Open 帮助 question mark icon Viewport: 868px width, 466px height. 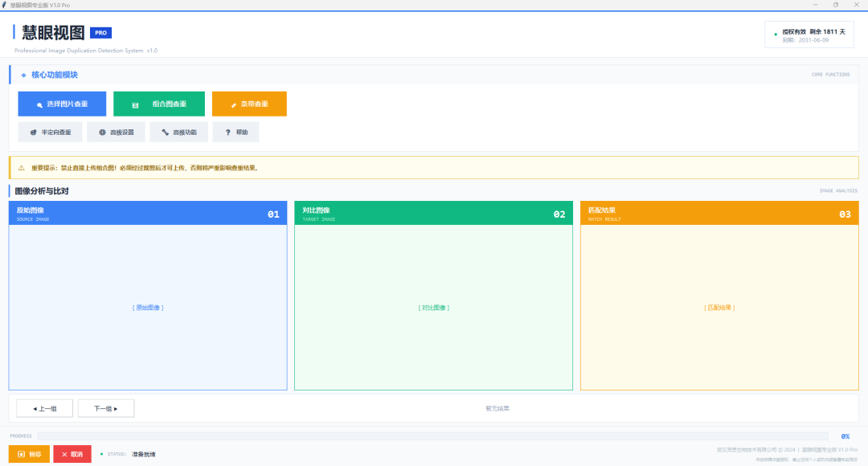[227, 133]
